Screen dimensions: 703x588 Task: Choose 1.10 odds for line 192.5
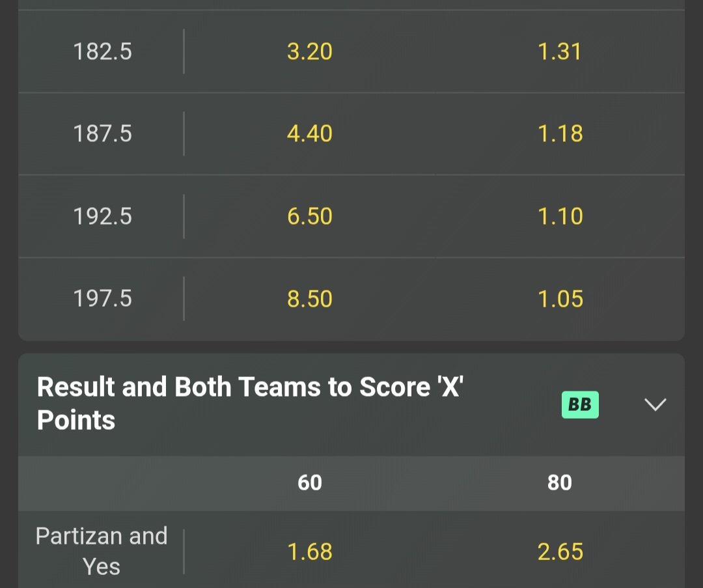pyautogui.click(x=560, y=216)
